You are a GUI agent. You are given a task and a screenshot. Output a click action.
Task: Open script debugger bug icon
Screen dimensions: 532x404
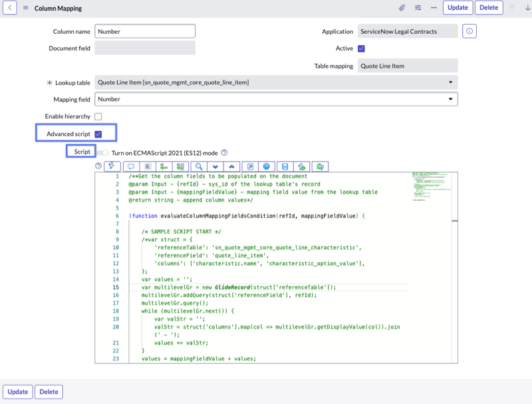point(320,166)
